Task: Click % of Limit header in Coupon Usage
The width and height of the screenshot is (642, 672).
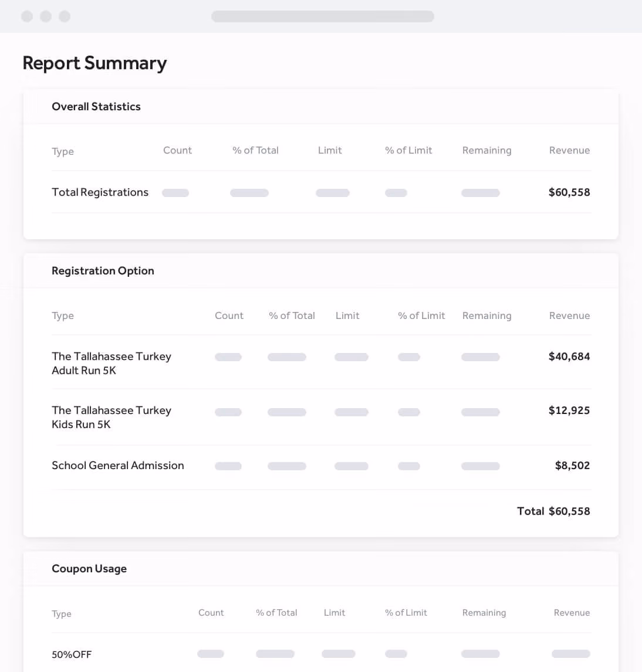Action: click(406, 613)
